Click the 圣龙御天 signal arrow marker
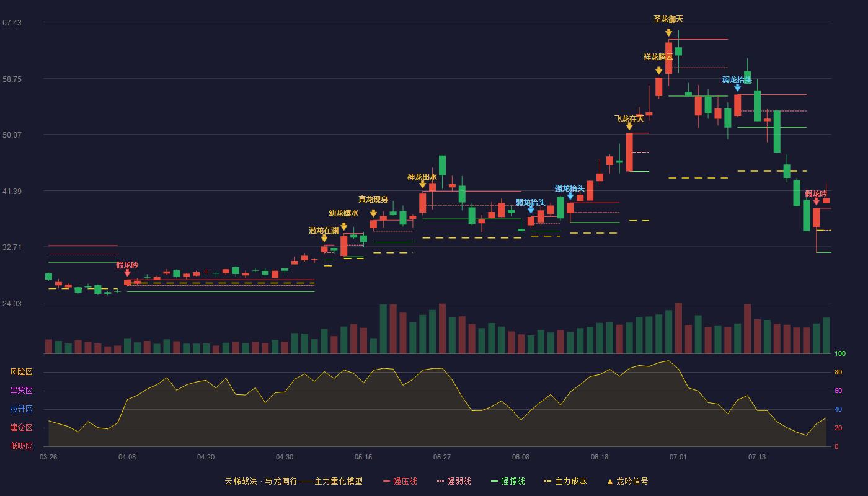Screen dimensions: 868x496 [668, 32]
